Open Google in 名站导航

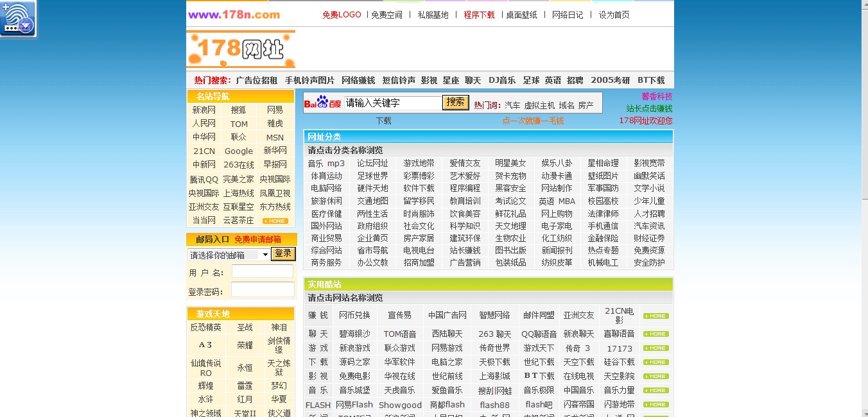(239, 151)
